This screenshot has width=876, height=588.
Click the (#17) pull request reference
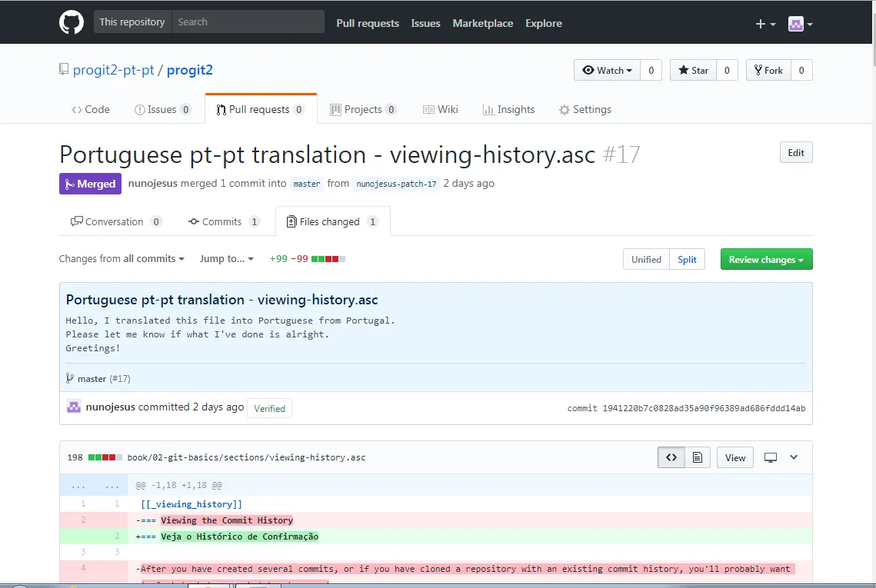[120, 379]
